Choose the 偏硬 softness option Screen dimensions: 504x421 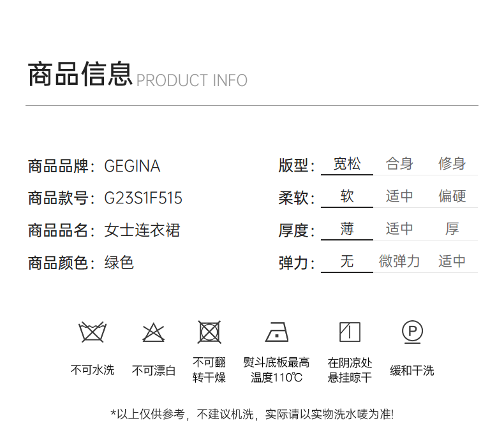click(x=452, y=196)
